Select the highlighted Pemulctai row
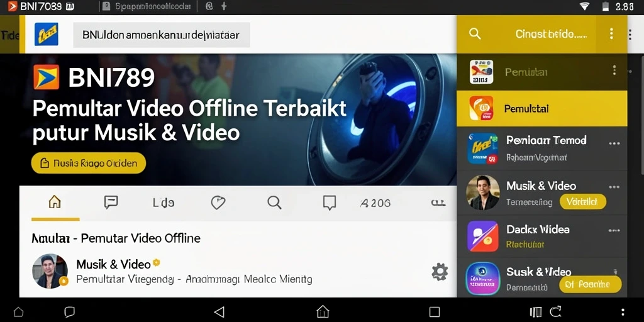The height and width of the screenshot is (322, 644). point(541,108)
